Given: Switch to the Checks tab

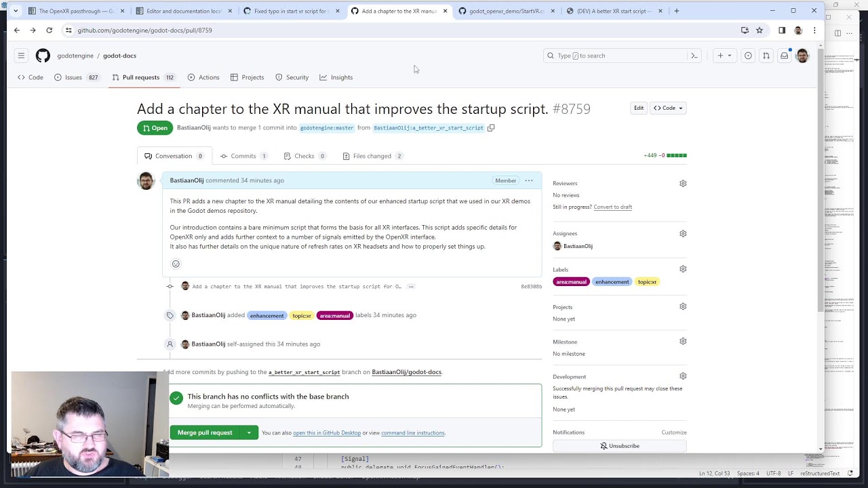Looking at the screenshot, I should (x=304, y=156).
